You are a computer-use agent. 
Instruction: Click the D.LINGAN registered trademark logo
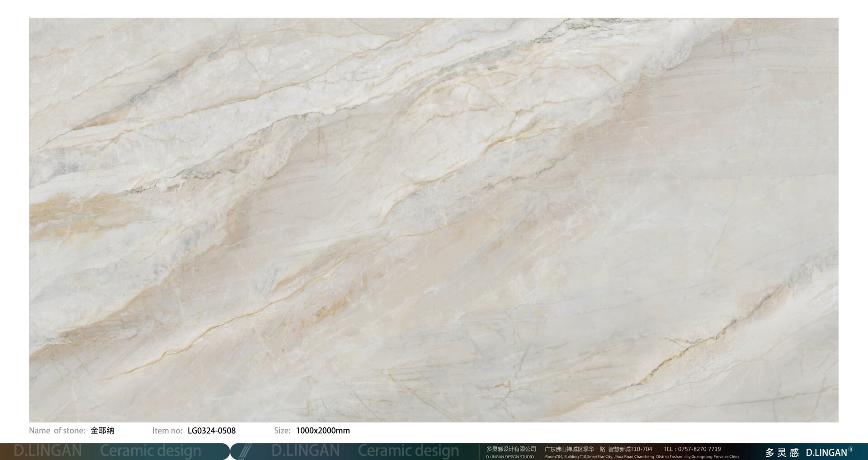(x=829, y=452)
